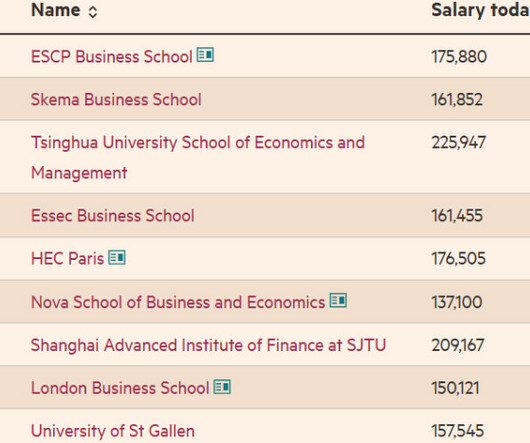Open profile icon beside London Business School

(x=222, y=387)
